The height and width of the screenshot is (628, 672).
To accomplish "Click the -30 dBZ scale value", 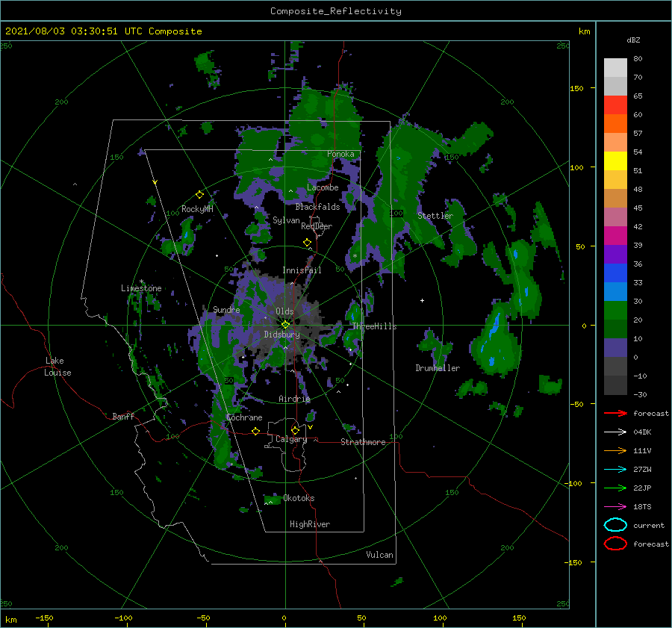I will (x=641, y=395).
